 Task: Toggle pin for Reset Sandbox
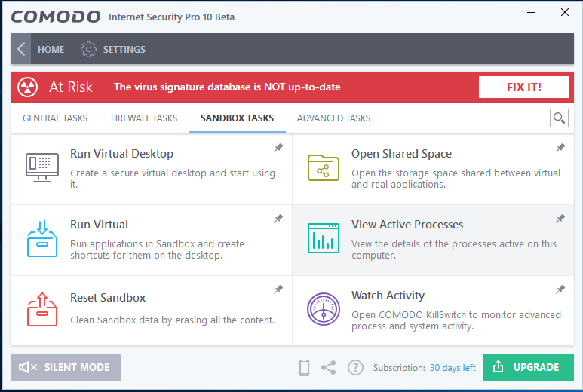278,289
